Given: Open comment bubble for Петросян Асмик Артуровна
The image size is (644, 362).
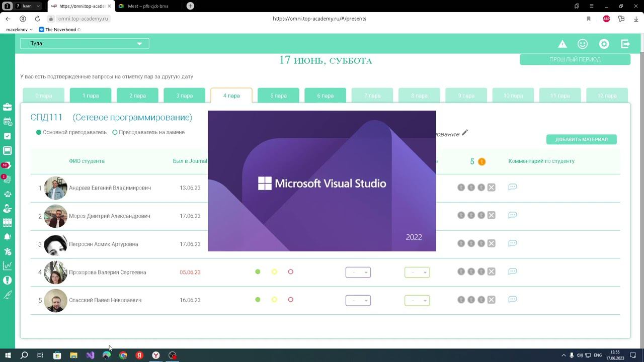Looking at the screenshot, I should [513, 243].
